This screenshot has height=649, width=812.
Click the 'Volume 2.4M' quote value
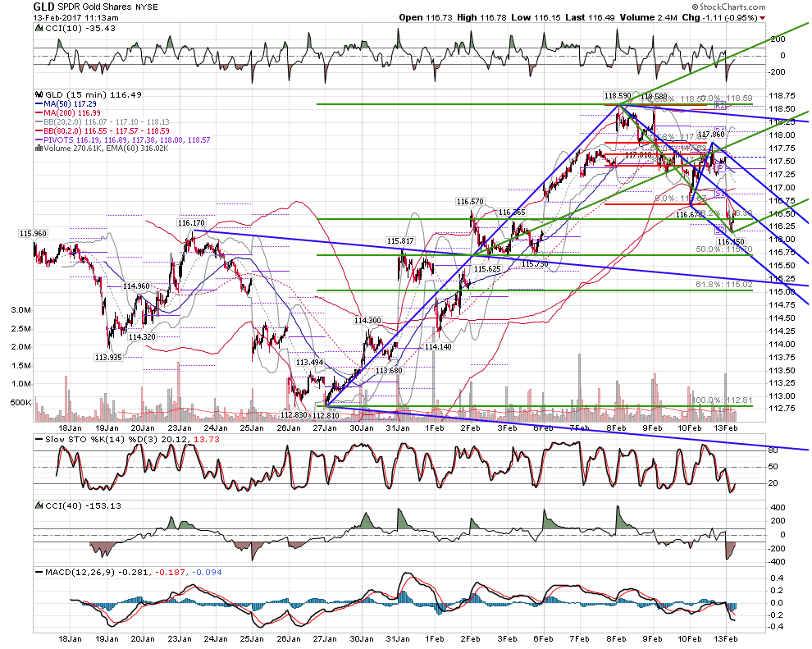(648, 17)
